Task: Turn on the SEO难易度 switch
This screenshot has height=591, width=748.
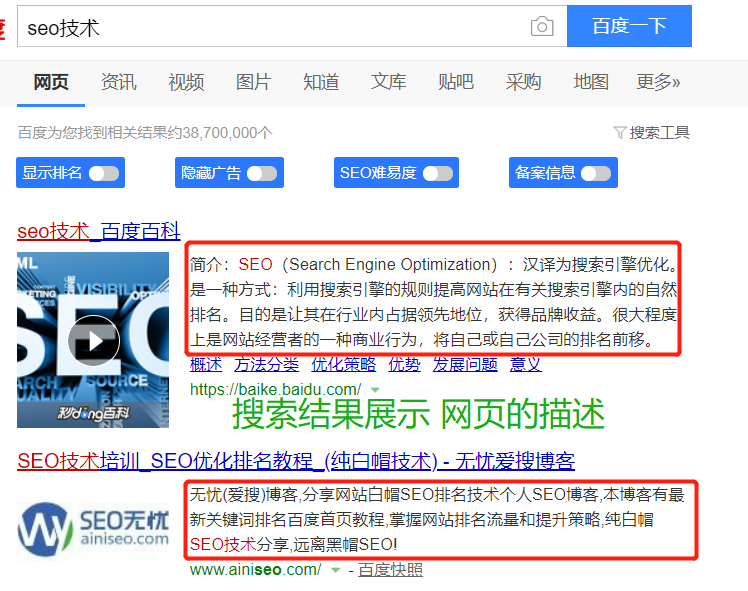Action: pyautogui.click(x=438, y=173)
